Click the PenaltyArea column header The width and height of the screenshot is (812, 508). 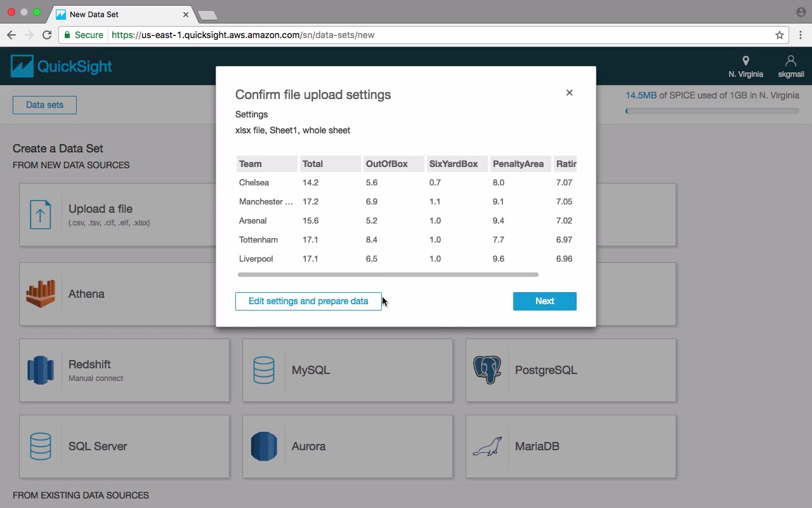pos(521,164)
